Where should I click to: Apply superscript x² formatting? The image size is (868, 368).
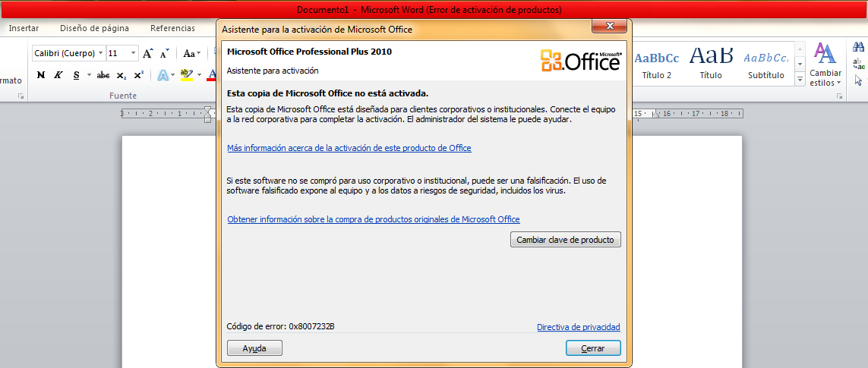pos(139,74)
